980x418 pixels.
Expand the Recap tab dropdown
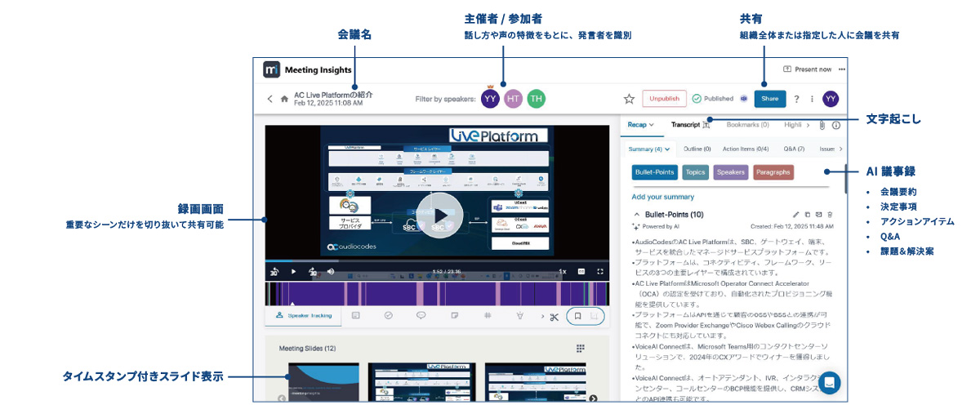[x=641, y=125]
